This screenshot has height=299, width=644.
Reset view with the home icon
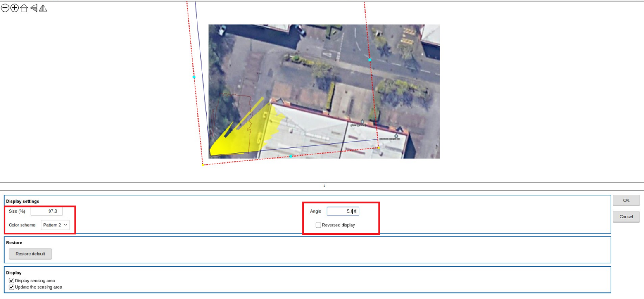(24, 8)
